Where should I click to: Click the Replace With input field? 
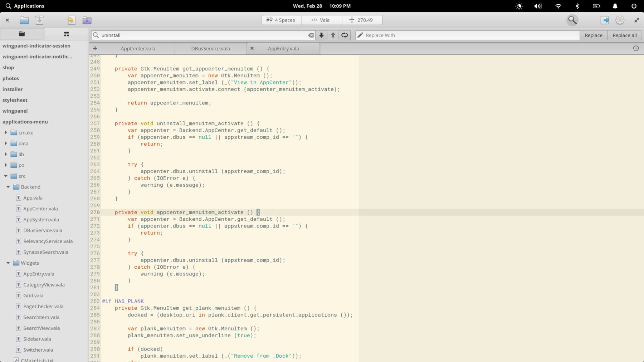click(468, 35)
